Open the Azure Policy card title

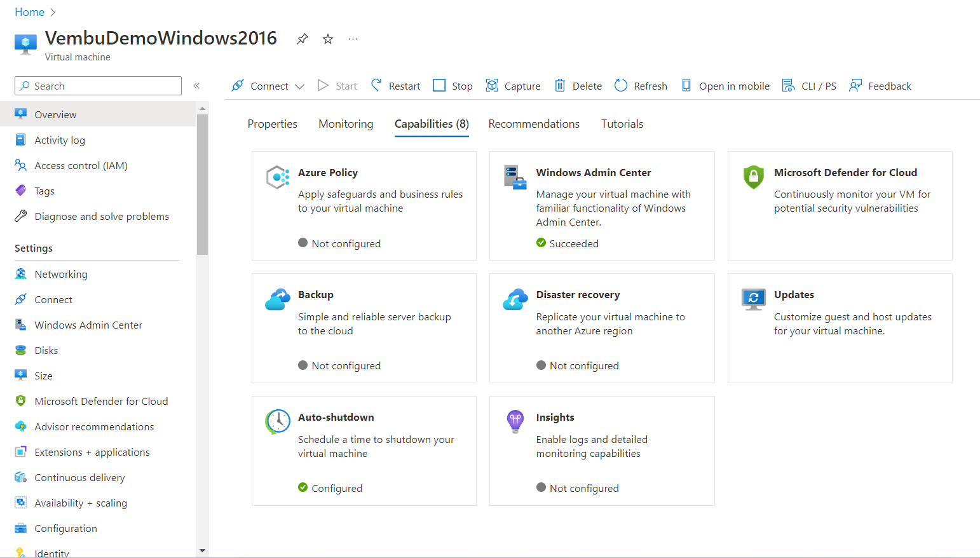pos(328,172)
